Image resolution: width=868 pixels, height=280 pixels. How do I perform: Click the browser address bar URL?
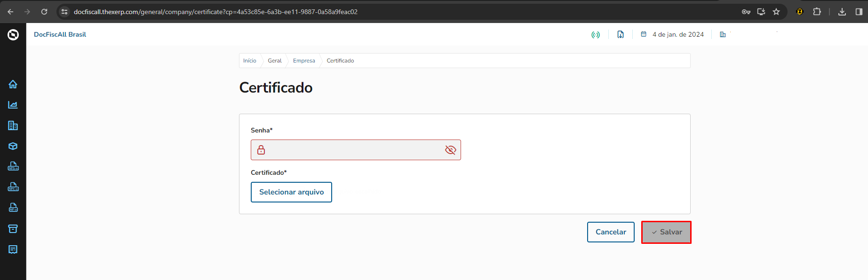(215, 12)
